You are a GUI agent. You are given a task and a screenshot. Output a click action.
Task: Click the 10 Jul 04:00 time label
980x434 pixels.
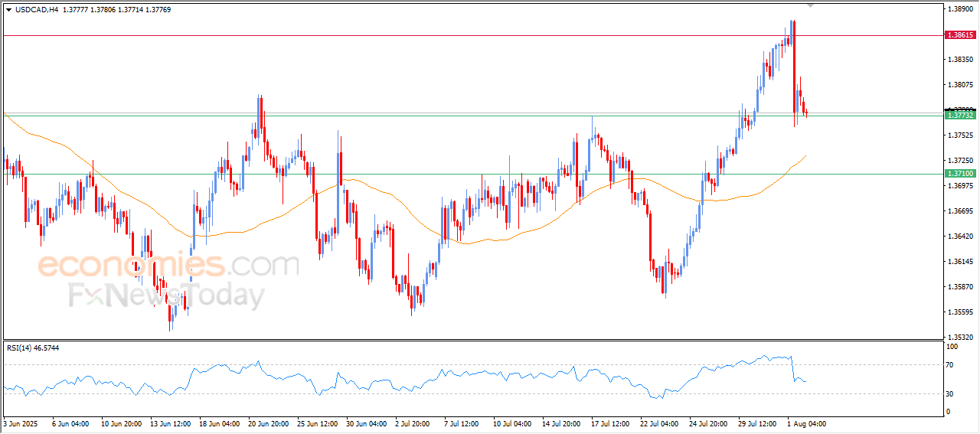[x=514, y=423]
